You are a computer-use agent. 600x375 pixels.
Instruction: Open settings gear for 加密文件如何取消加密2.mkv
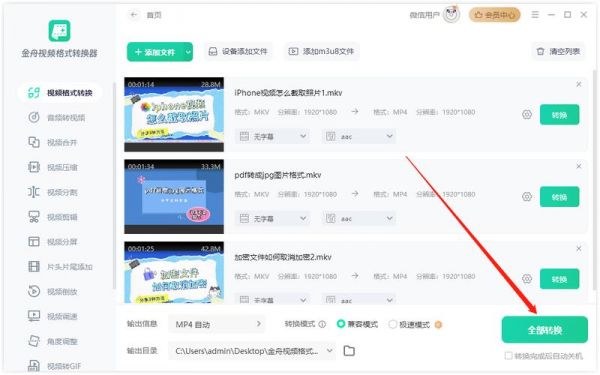[527, 279]
